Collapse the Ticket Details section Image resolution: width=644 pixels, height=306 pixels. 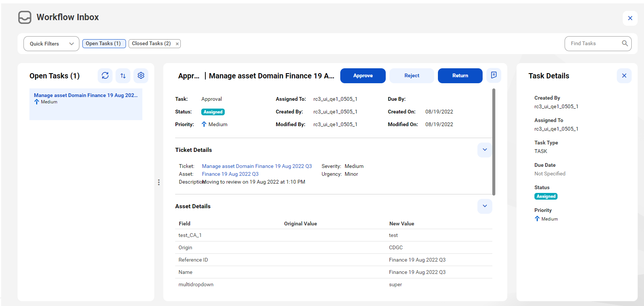[x=485, y=150]
